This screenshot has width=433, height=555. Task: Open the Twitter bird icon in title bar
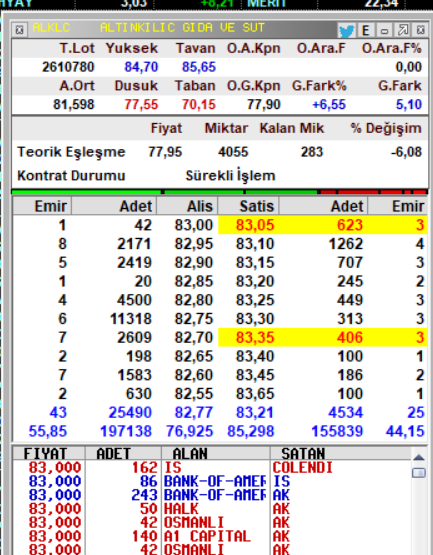347,30
